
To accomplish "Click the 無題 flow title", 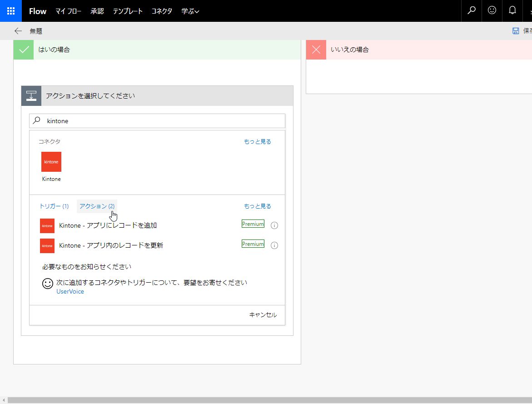I will [x=36, y=31].
